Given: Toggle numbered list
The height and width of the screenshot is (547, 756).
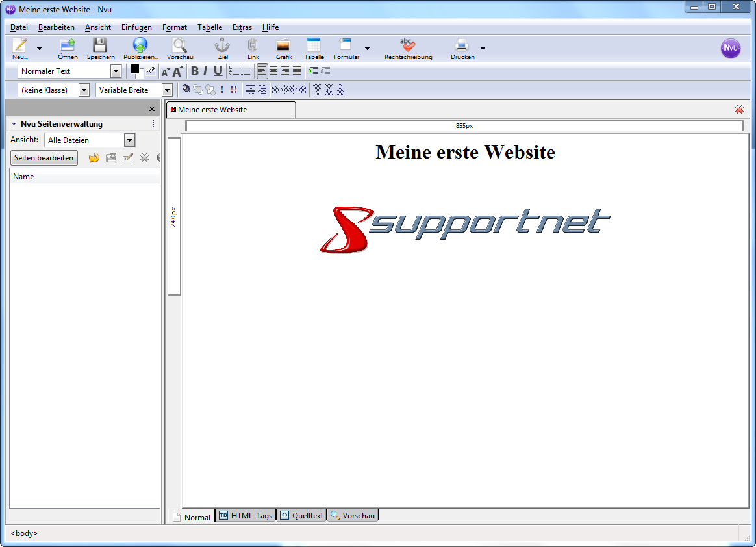Looking at the screenshot, I should [x=234, y=71].
